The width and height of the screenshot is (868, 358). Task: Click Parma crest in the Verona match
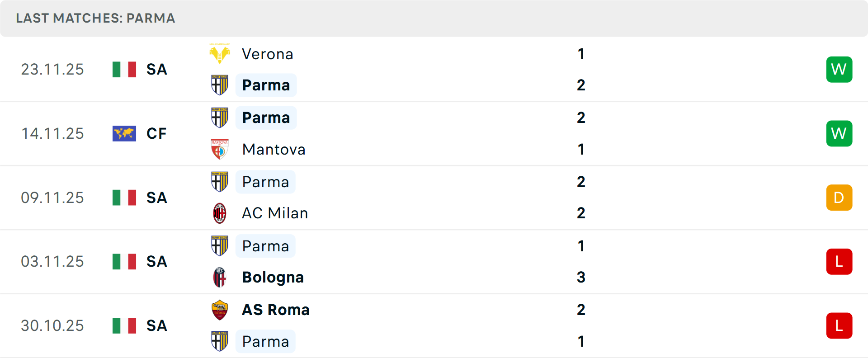click(x=220, y=85)
